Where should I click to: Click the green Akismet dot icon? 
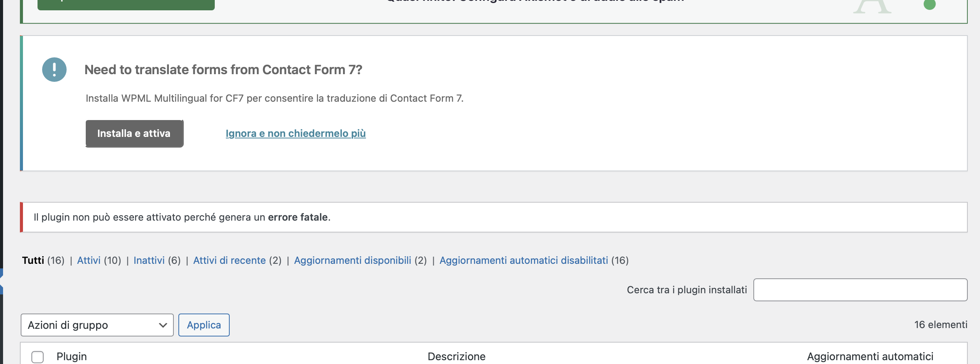929,4
